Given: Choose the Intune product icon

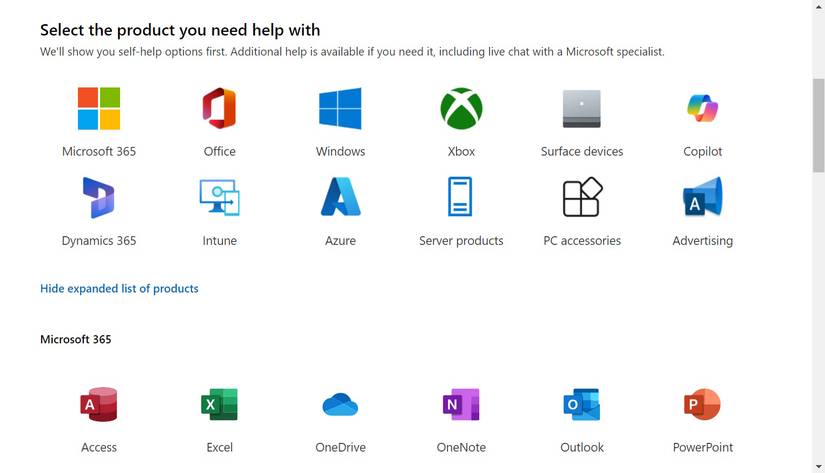Looking at the screenshot, I should [x=219, y=197].
